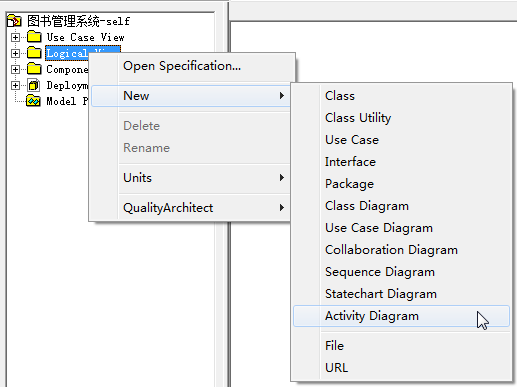Viewport: 517px width, 387px height.
Task: Click the model root icon beside 图书管理系统-self
Action: pyautogui.click(x=14, y=21)
